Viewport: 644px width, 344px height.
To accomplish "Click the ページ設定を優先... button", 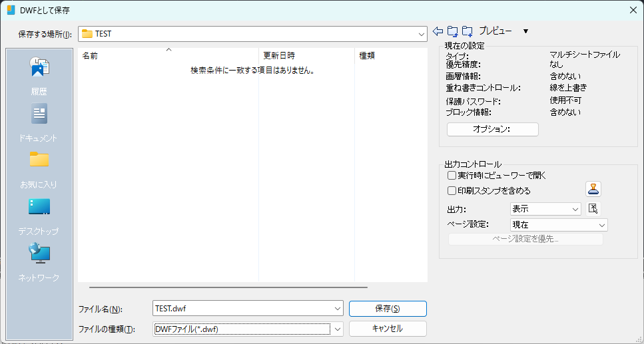I will 525,239.
